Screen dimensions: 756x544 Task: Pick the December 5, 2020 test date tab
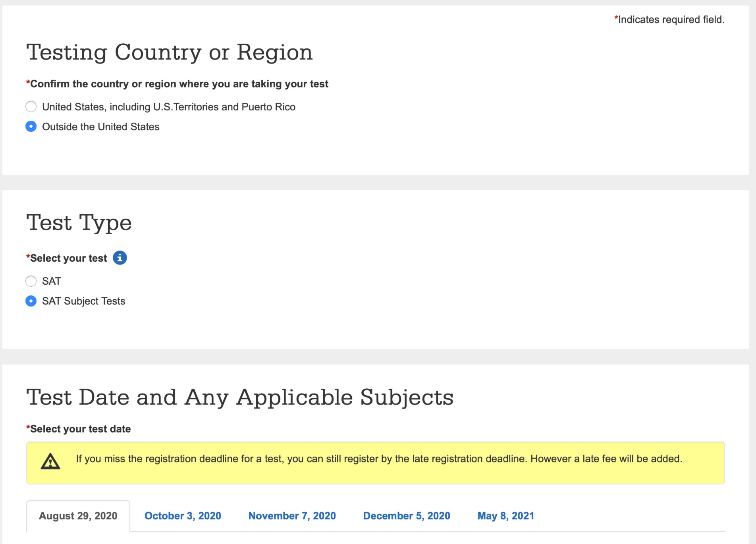click(407, 516)
